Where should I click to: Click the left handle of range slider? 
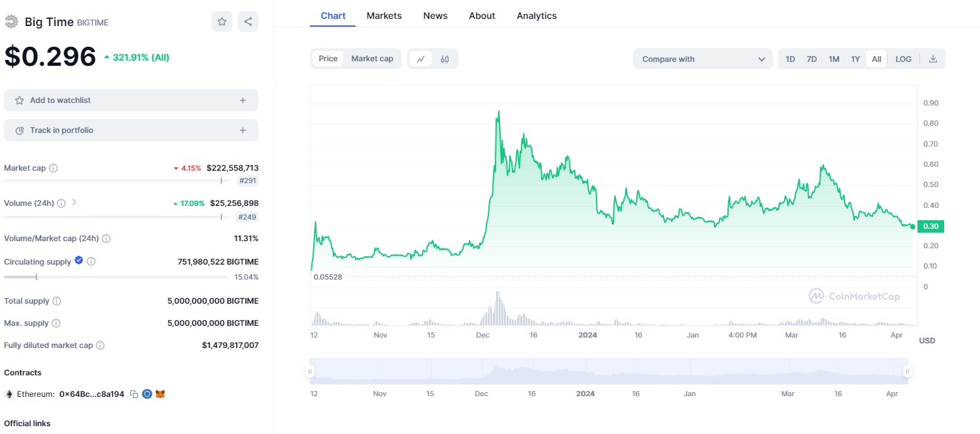pyautogui.click(x=310, y=372)
